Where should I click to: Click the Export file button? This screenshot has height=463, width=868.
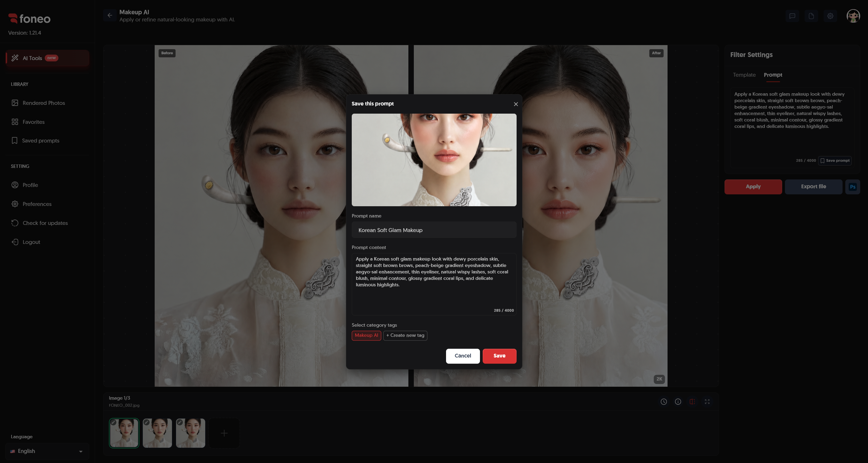813,187
